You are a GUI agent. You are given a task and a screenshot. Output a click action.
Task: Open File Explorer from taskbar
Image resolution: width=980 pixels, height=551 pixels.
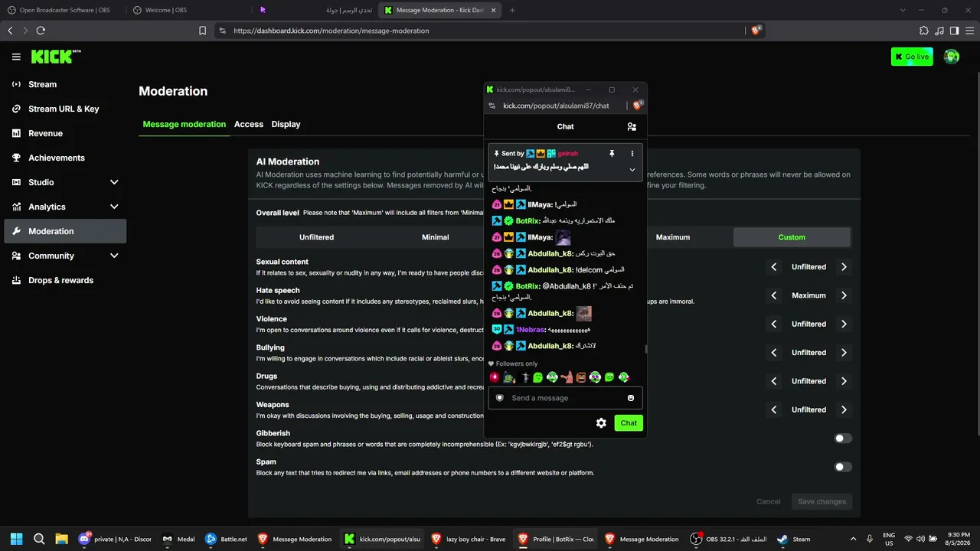pos(61,539)
